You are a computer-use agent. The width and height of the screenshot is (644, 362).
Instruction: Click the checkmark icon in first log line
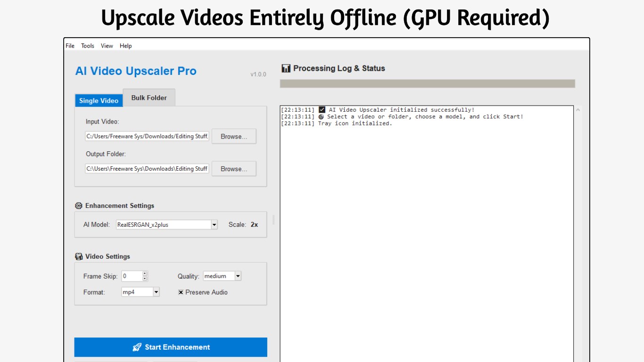322,109
